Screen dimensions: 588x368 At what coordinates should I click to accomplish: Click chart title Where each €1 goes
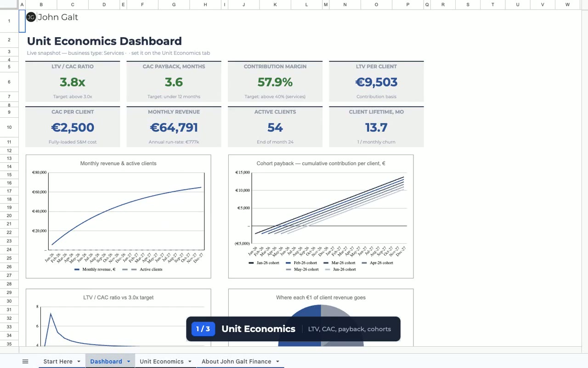pos(321,298)
